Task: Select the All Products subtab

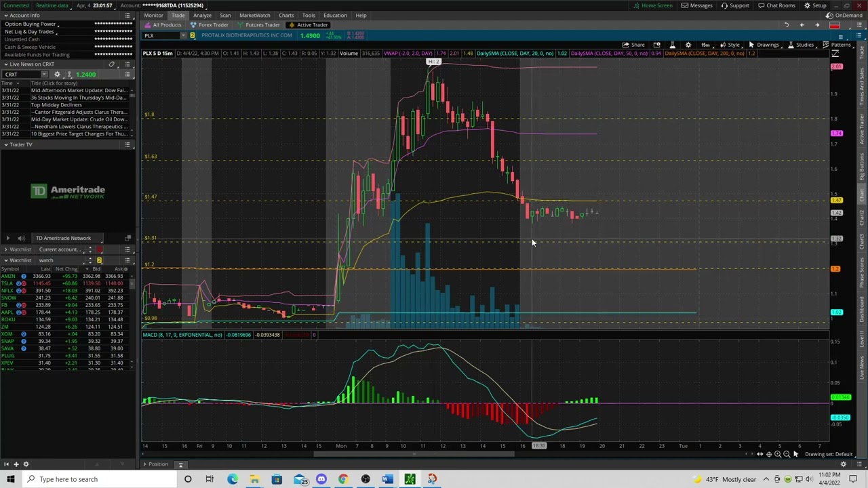Action: pyautogui.click(x=163, y=25)
